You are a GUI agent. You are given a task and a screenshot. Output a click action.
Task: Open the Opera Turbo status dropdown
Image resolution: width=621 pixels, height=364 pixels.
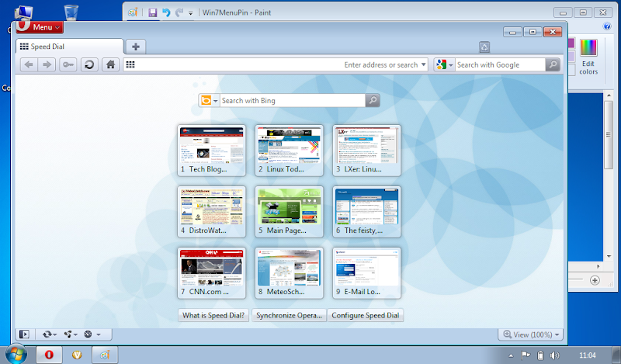pyautogui.click(x=92, y=335)
